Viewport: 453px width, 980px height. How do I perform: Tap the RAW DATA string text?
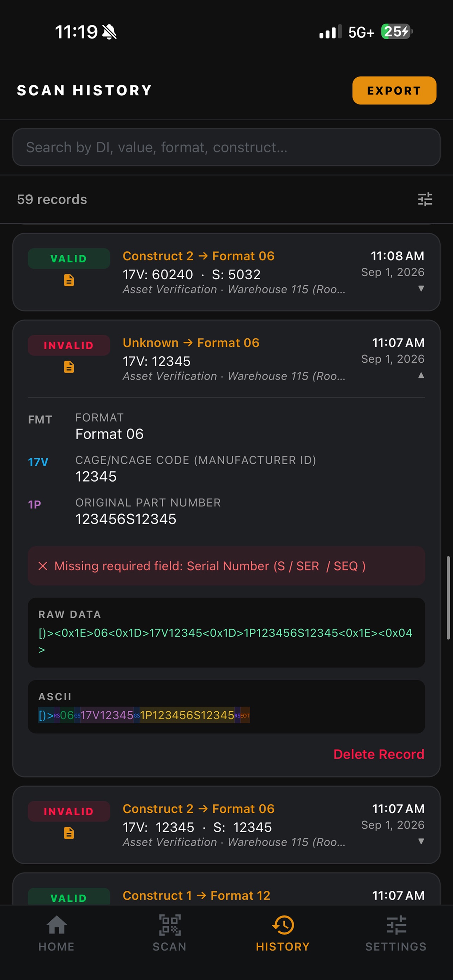pos(225,641)
